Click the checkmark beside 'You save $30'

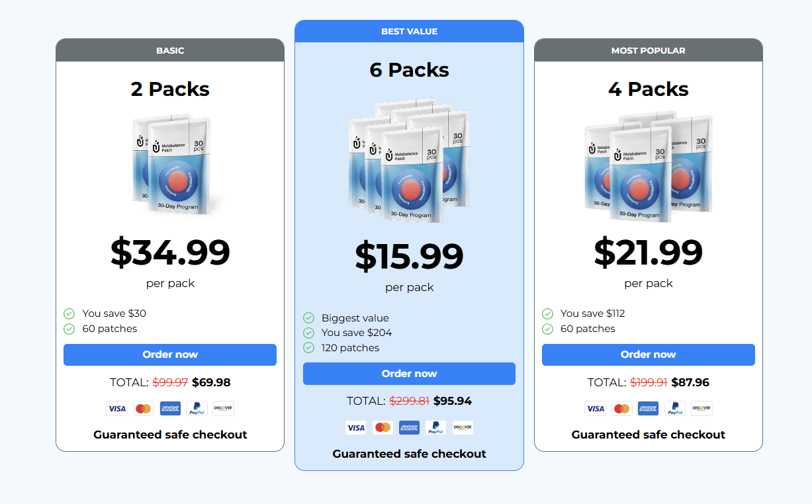click(x=69, y=314)
